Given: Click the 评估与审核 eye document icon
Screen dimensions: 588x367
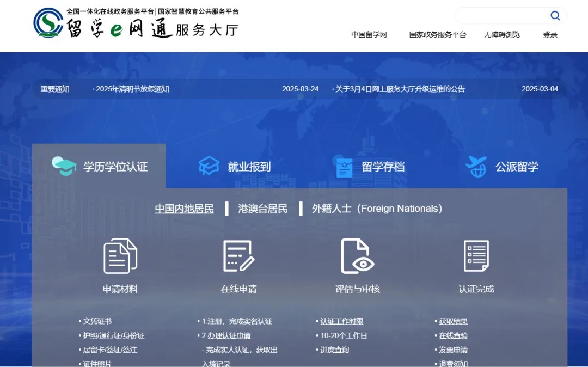Looking at the screenshot, I should point(357,256).
